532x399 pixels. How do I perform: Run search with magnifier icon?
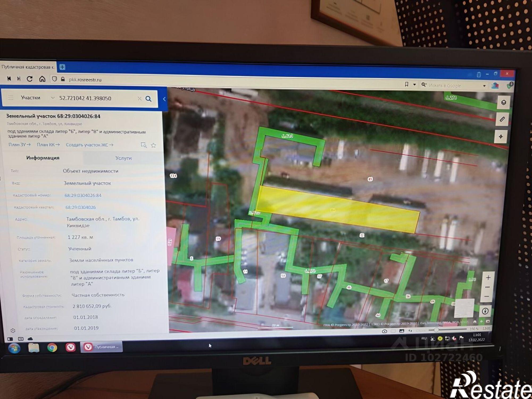tap(148, 99)
